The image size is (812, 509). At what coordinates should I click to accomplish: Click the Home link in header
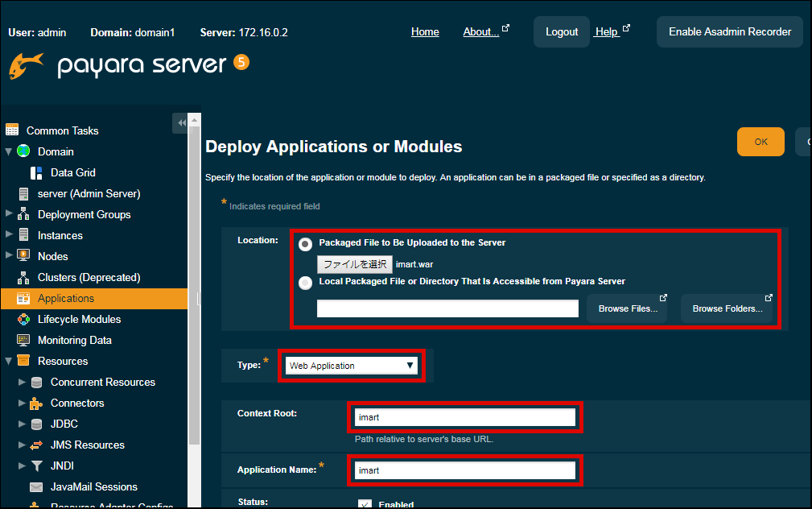click(425, 31)
